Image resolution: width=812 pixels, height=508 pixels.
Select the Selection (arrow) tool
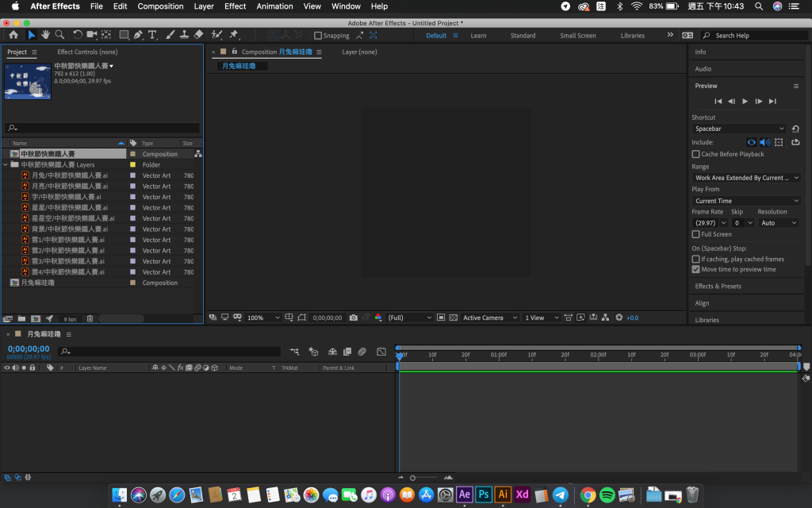32,35
